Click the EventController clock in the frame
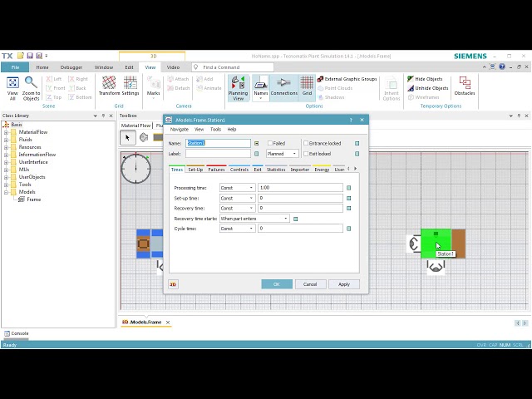Screen dimensions: 532x399 pos(135,168)
